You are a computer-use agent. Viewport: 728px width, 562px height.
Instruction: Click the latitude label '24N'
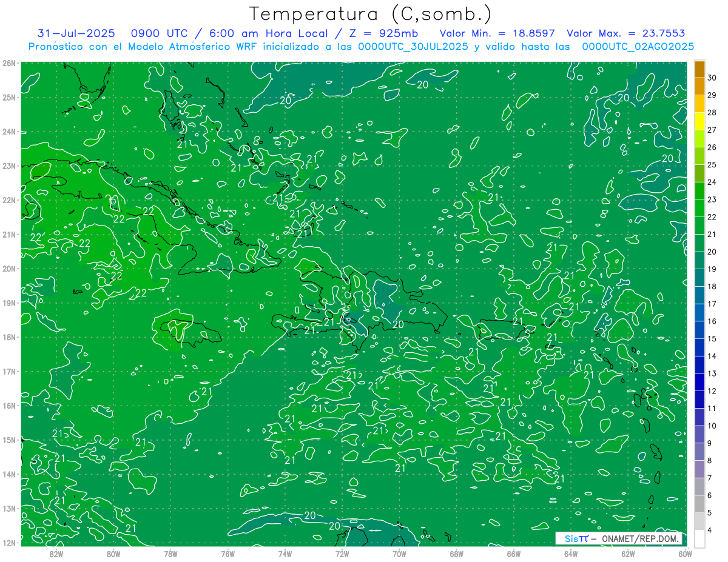pyautogui.click(x=9, y=132)
